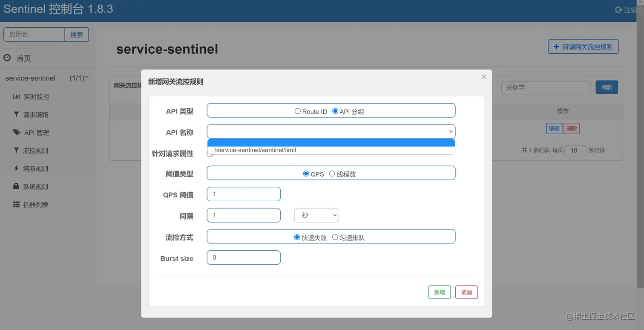
Task: Click the lock icon next to 系统规则
Action: pos(16,186)
